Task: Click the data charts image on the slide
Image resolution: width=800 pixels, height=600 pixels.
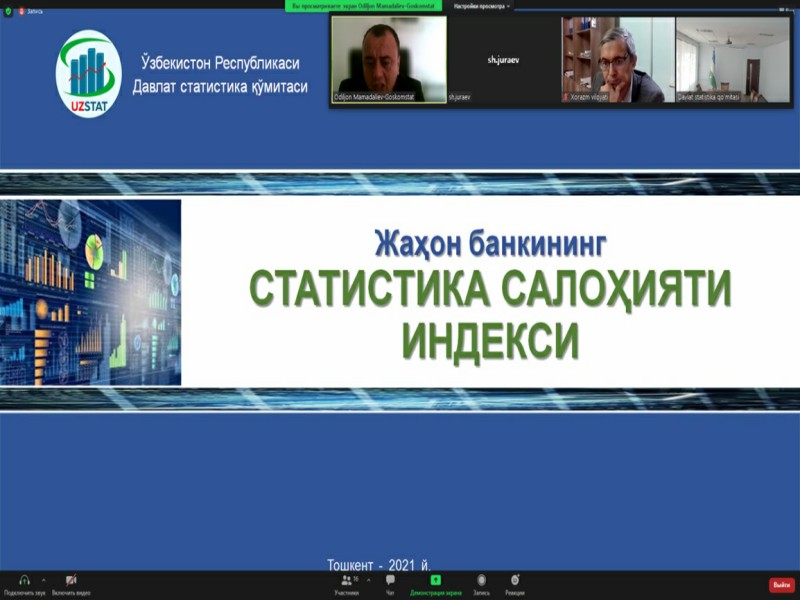Action: tap(91, 292)
